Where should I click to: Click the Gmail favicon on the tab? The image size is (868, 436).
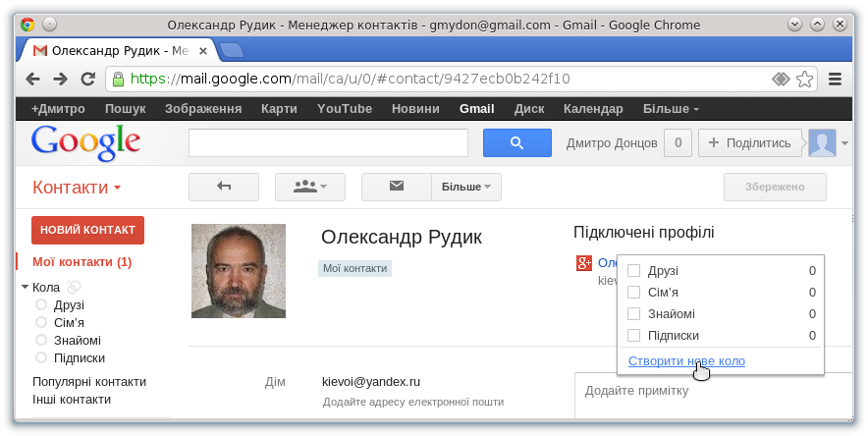(x=40, y=51)
